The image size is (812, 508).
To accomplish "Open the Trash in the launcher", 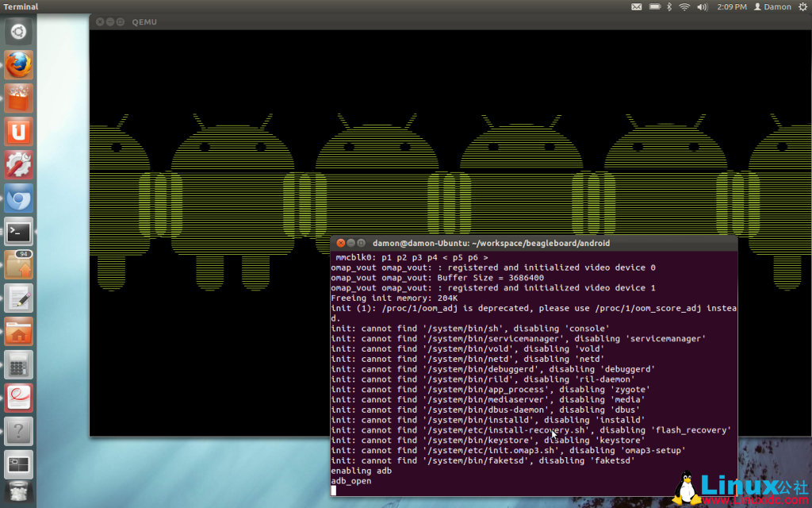I will (17, 492).
